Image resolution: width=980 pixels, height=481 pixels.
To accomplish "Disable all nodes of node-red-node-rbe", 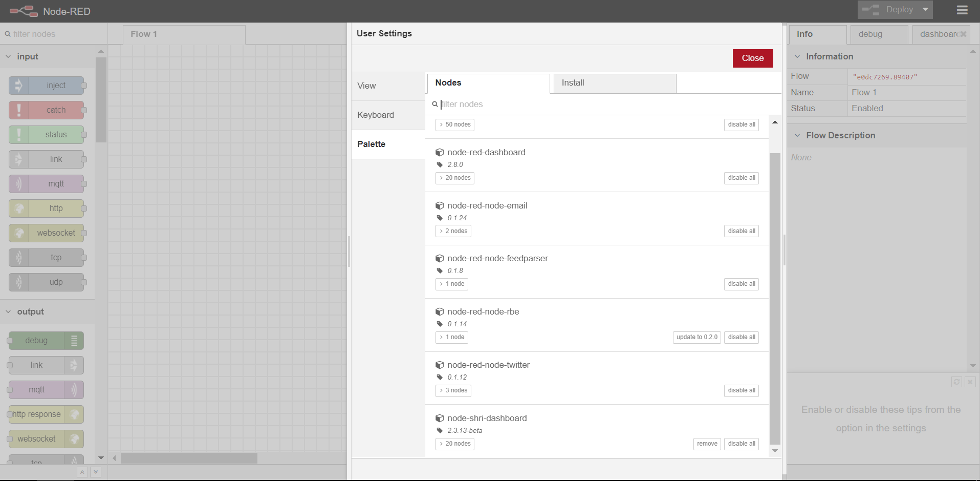I will tap(742, 337).
